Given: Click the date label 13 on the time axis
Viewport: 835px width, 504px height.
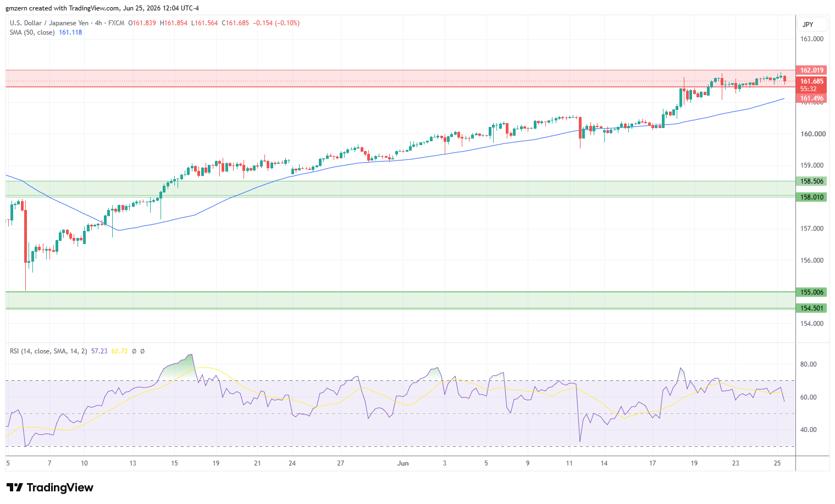Looking at the screenshot, I should pos(132,463).
